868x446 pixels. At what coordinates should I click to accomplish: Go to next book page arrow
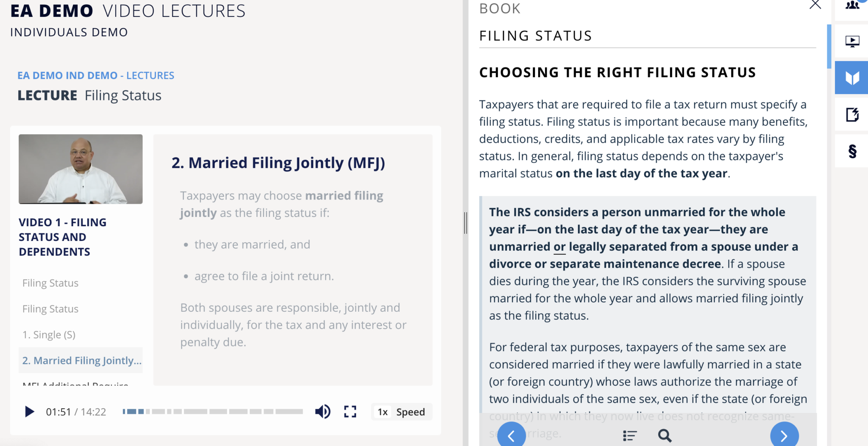click(785, 435)
